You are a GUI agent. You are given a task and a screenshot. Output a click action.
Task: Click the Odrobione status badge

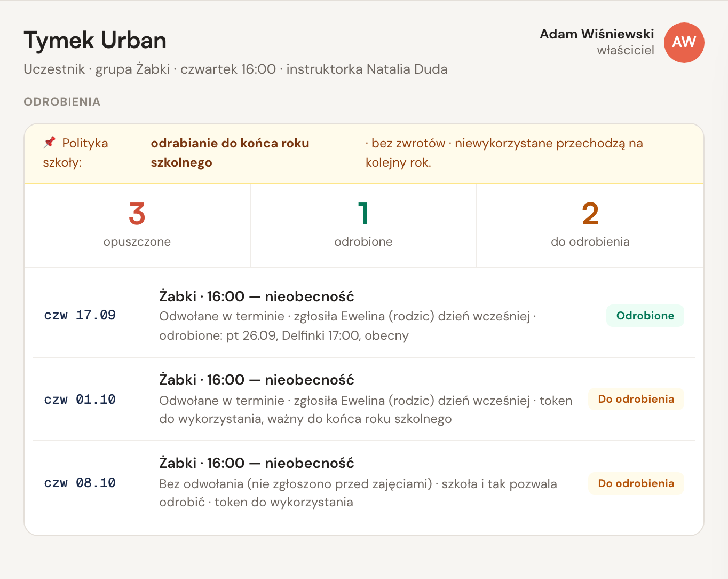click(645, 316)
